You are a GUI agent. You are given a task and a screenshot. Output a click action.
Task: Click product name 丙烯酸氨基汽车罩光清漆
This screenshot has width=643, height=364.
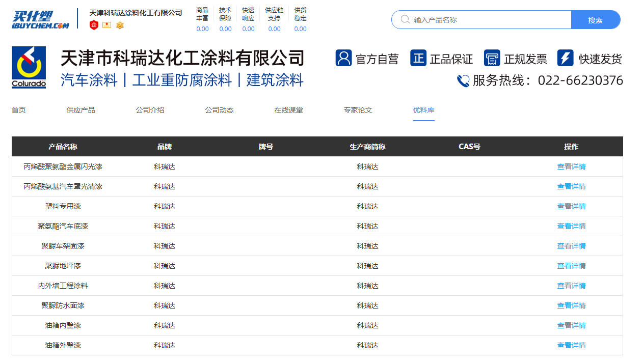63,186
